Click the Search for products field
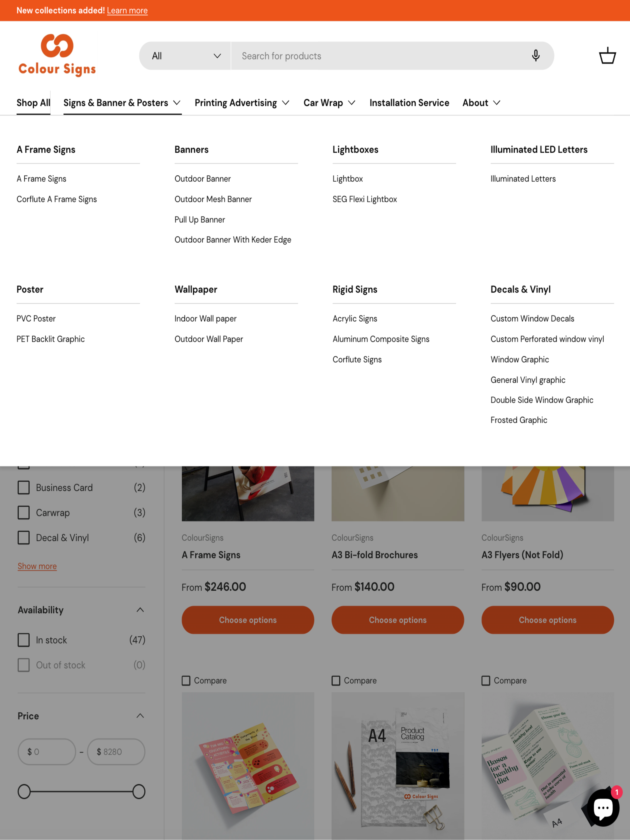The height and width of the screenshot is (840, 630). pos(380,56)
